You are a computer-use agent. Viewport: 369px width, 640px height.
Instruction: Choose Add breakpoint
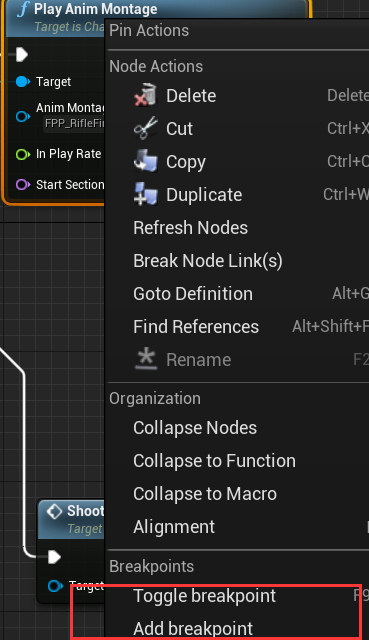tap(238, 628)
